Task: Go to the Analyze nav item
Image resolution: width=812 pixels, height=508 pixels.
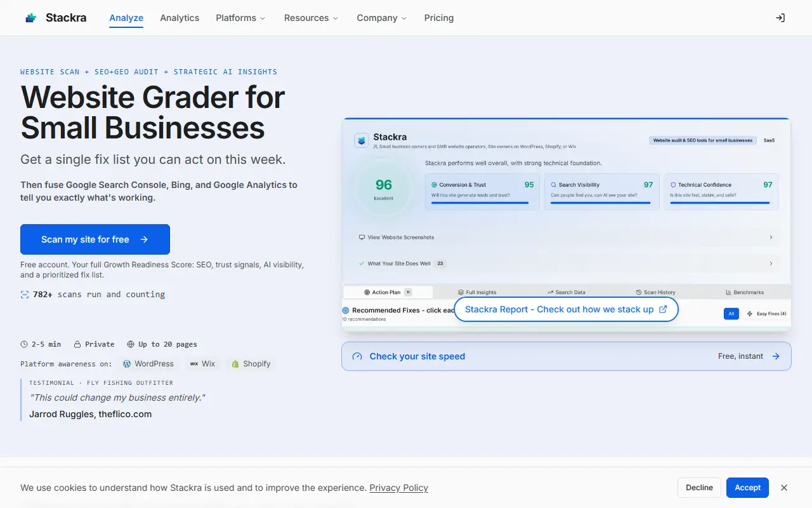Action: [x=126, y=18]
